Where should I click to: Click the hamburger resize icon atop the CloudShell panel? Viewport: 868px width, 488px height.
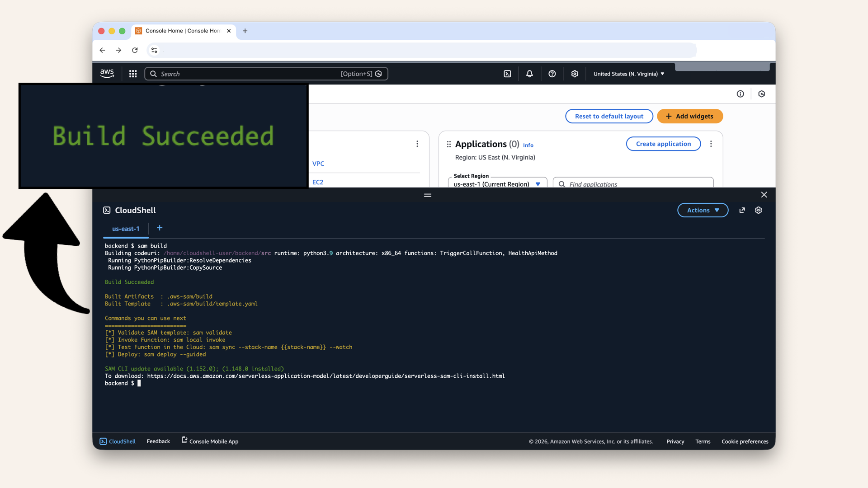pos(427,195)
